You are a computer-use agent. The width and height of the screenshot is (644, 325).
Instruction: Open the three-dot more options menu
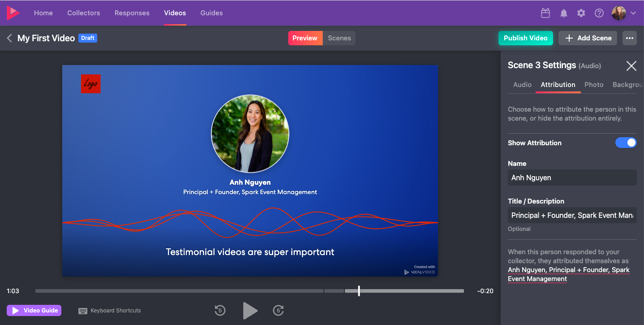(x=629, y=38)
